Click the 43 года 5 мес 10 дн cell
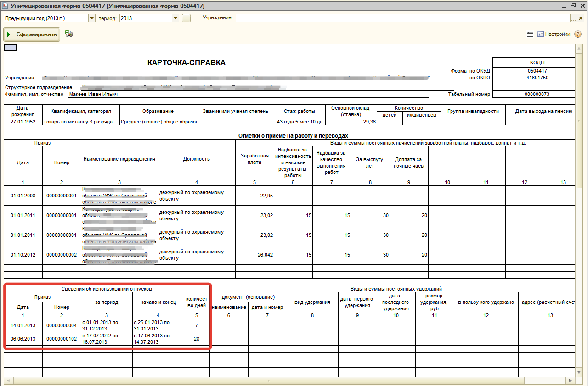The height and width of the screenshot is (386, 588). pos(300,122)
